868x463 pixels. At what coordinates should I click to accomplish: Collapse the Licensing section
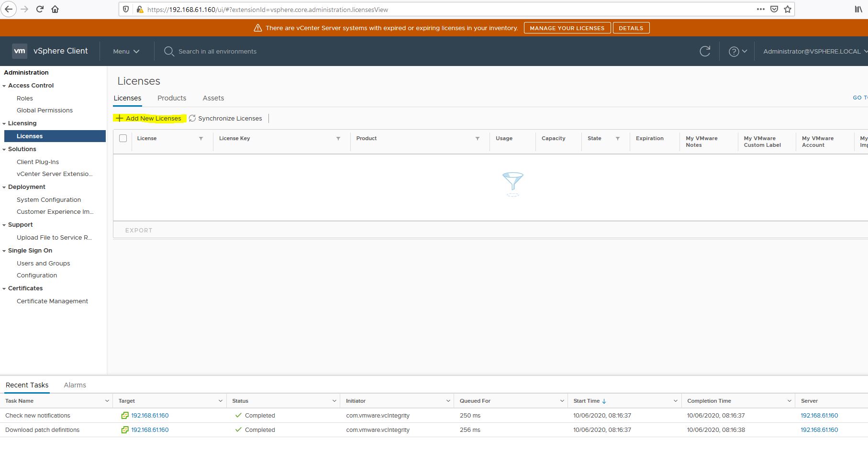(4, 124)
